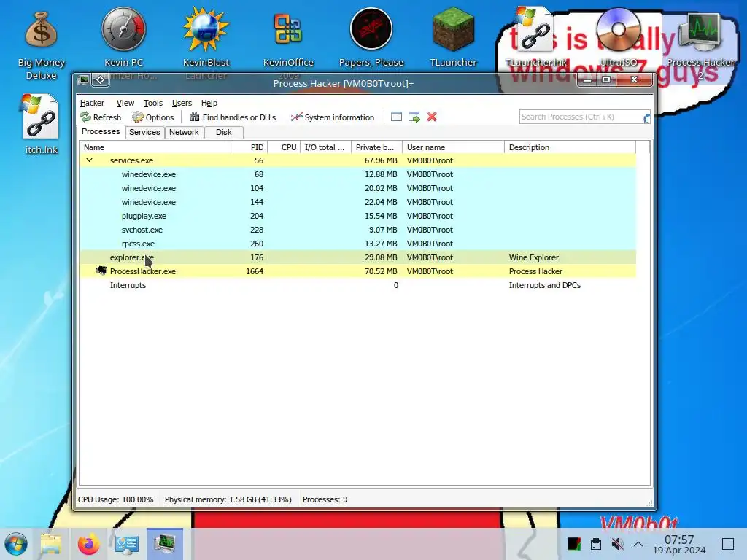The image size is (747, 560).
Task: Click the search refresh icon in search box
Action: 646,117
